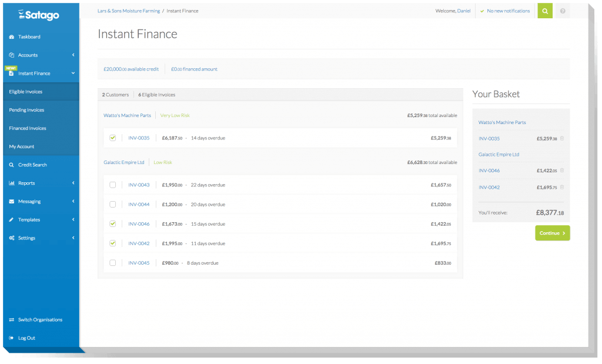Open INV-0044 invoice link
Viewport: 602px width, 364px height.
139,204
